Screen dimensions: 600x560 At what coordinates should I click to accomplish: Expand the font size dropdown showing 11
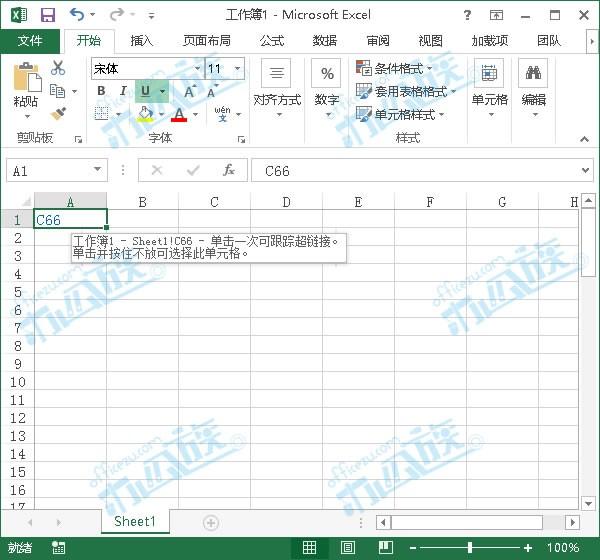(237, 69)
